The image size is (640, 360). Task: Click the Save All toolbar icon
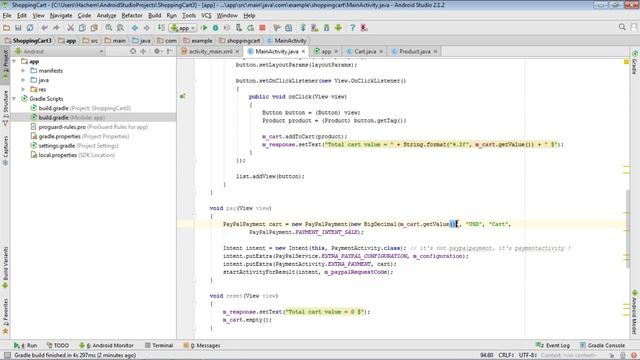pyautogui.click(x=18, y=28)
